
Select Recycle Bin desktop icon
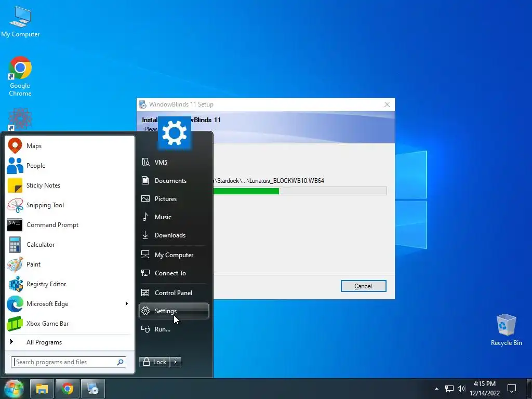[x=506, y=330]
